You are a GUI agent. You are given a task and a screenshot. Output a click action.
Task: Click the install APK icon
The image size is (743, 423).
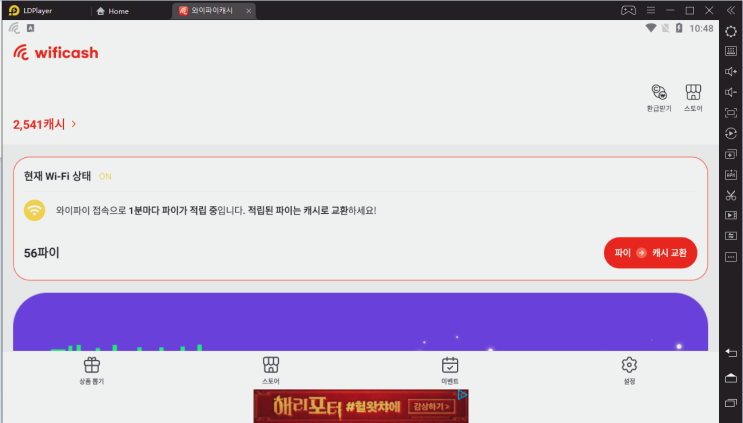coord(731,175)
